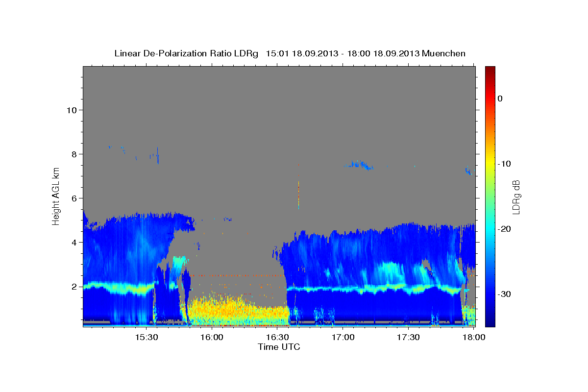Click the 17:00 time tick label
This screenshot has width=588, height=392.
343,338
